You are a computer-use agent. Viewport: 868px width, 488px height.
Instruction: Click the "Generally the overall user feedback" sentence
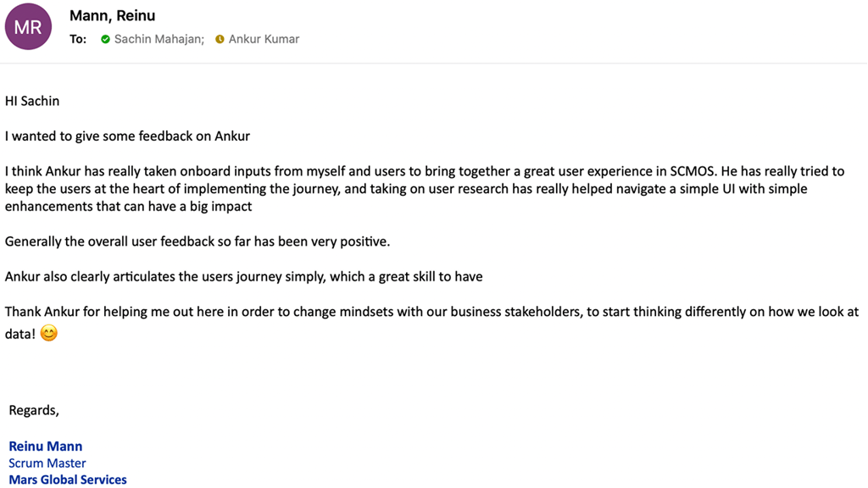(x=198, y=241)
